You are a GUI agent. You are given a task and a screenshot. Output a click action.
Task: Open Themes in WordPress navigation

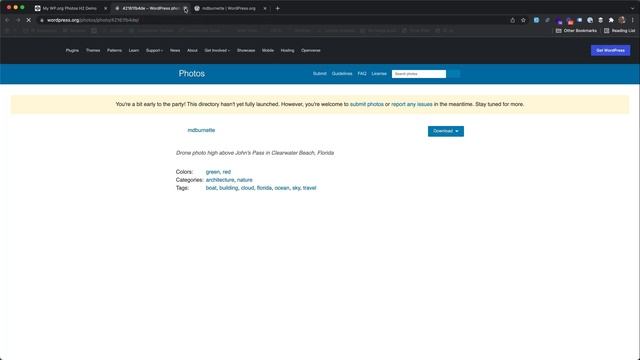(93, 50)
